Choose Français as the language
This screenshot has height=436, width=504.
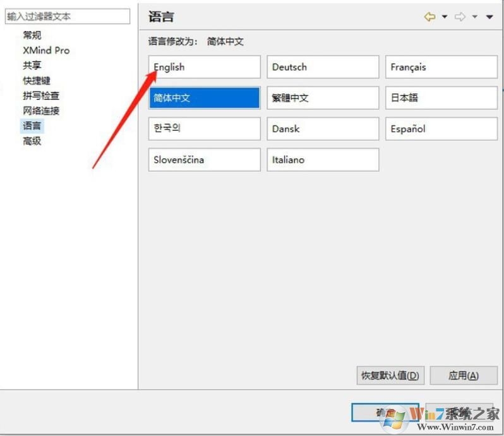click(x=441, y=67)
